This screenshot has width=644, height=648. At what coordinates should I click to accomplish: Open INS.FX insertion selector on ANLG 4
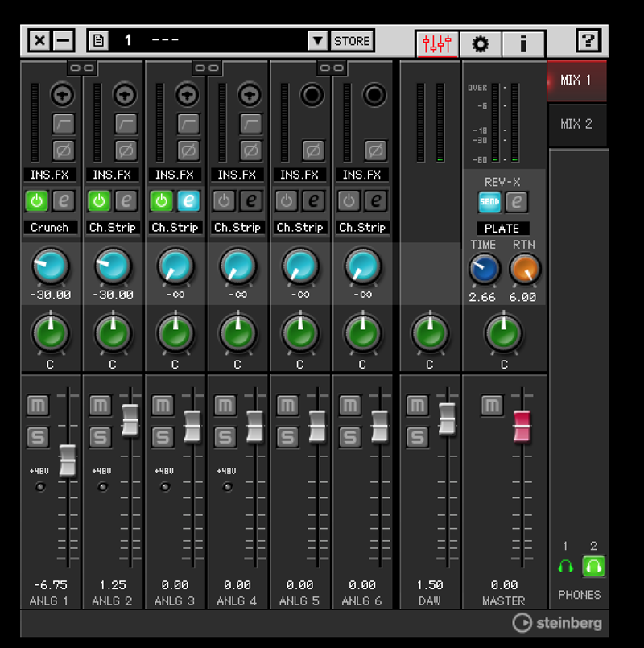coord(237,175)
